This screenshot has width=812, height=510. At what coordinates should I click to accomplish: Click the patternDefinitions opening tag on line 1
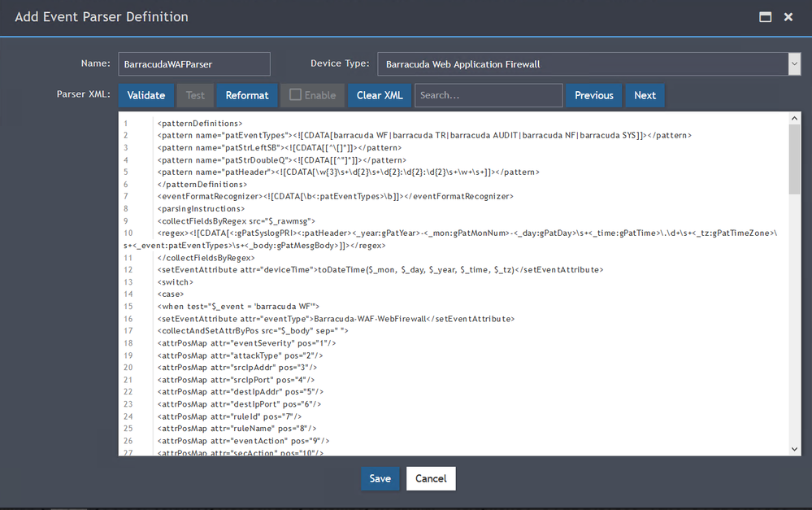pos(200,124)
